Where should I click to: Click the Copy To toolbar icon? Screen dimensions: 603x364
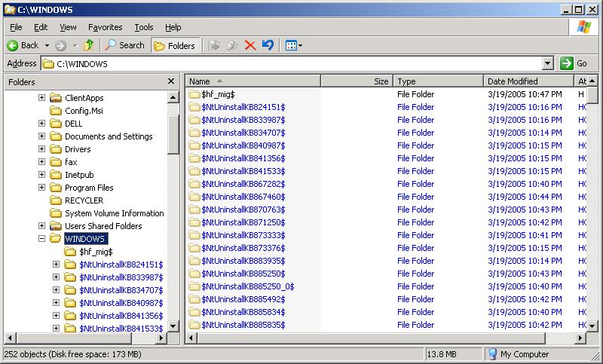click(232, 46)
